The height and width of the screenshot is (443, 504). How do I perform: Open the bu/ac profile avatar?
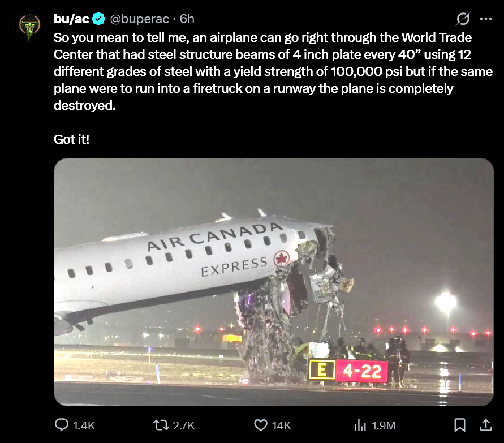coord(29,25)
